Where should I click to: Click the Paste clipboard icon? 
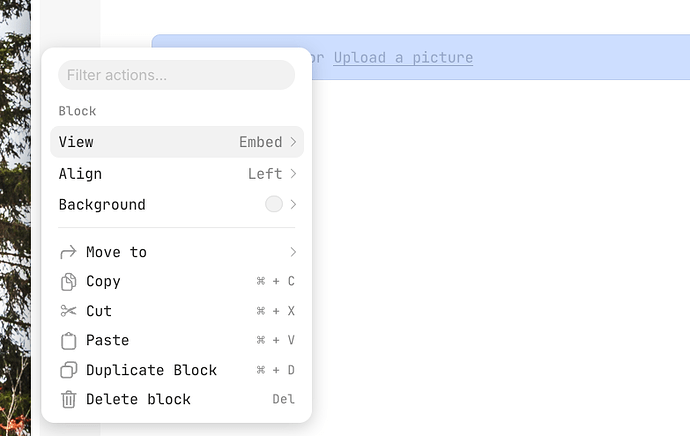[x=68, y=341]
